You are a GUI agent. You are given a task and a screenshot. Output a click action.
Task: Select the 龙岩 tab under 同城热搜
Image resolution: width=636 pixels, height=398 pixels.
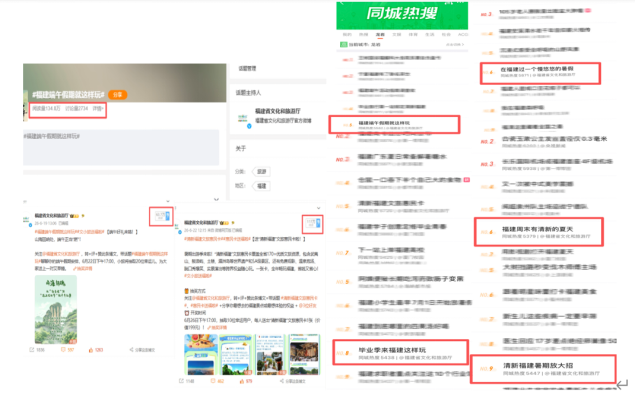[x=380, y=35]
